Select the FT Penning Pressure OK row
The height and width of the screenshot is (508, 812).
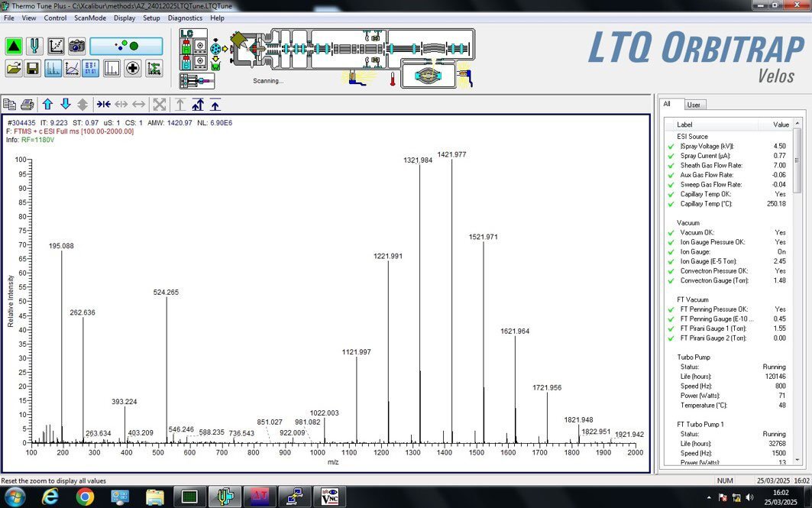728,309
